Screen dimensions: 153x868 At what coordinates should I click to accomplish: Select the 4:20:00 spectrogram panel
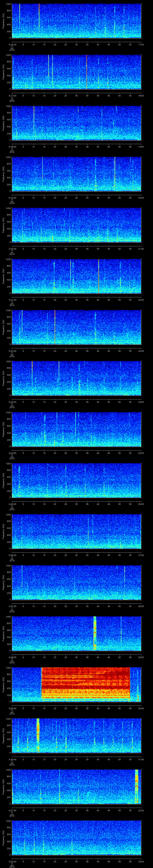click(x=77, y=225)
